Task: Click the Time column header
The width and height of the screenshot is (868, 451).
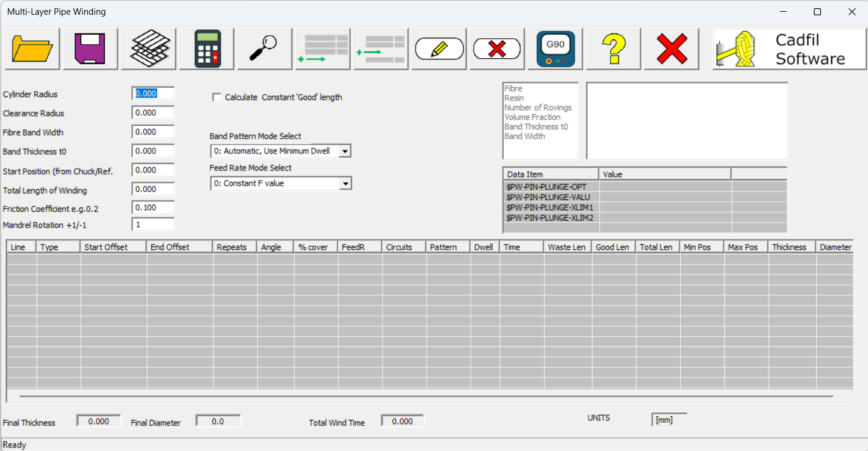Action: point(522,247)
